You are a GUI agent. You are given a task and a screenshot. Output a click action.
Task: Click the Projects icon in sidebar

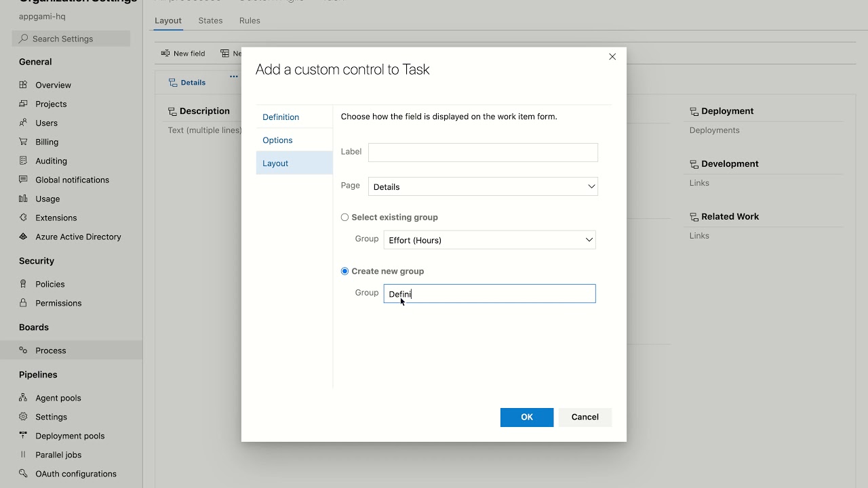(x=23, y=104)
